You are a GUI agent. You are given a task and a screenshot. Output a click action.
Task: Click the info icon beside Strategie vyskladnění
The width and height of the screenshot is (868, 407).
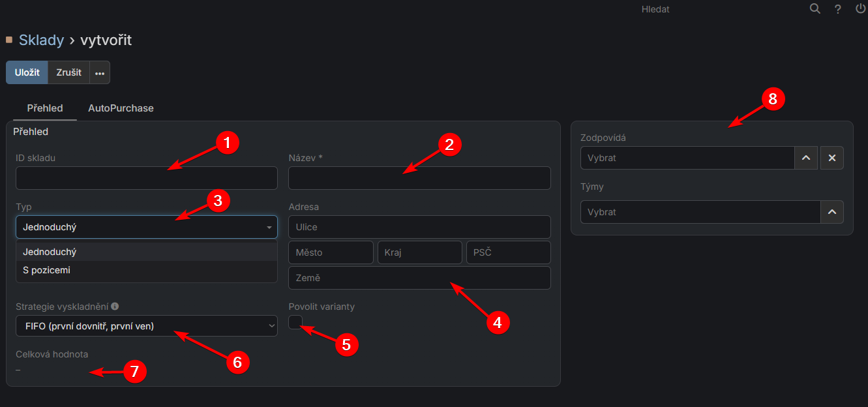tap(115, 306)
